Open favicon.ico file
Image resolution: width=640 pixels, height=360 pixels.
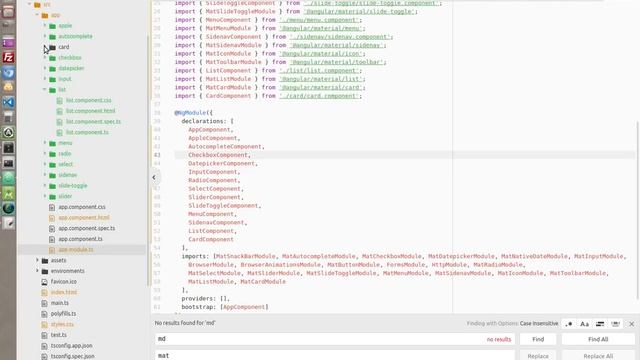point(63,282)
